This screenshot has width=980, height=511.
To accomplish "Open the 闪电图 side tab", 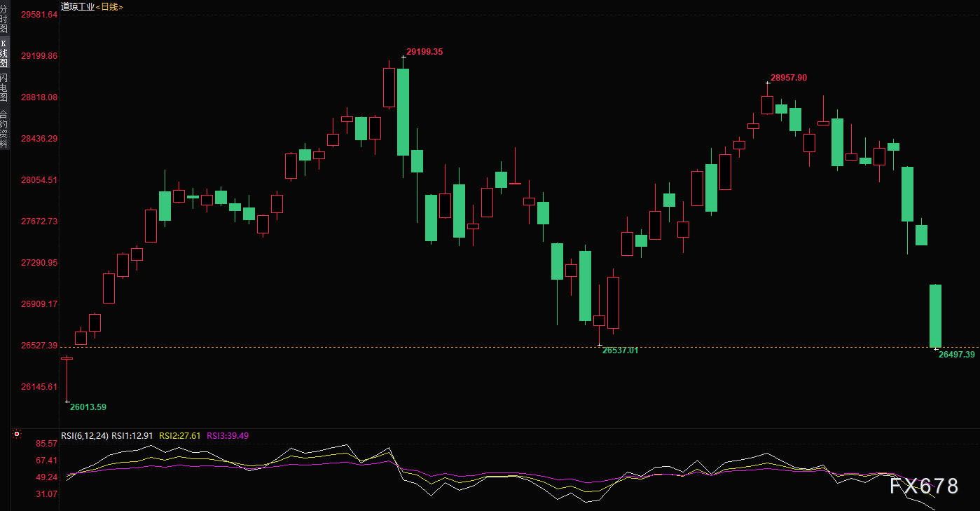I will pyautogui.click(x=4, y=87).
